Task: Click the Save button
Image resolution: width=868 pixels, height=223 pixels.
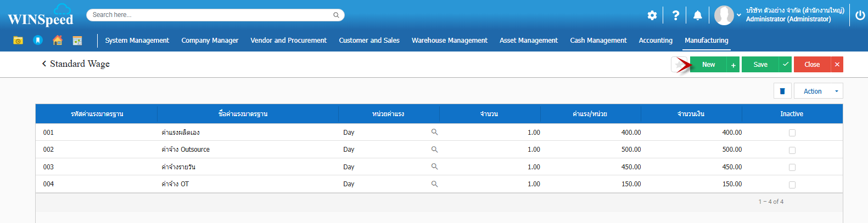Action: 760,65
